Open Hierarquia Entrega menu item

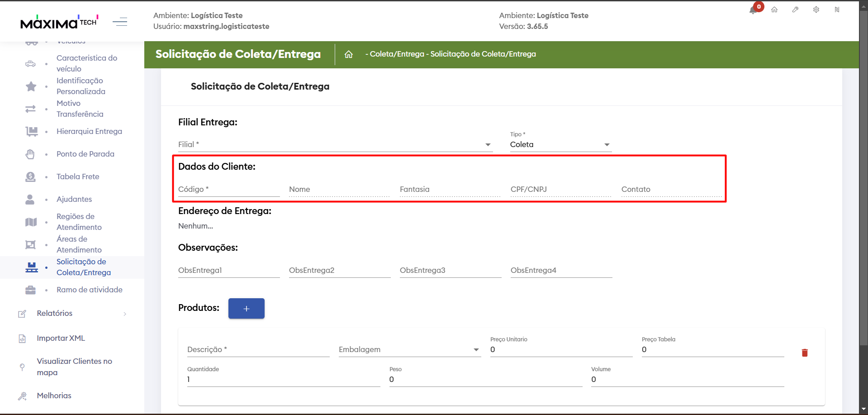(89, 132)
